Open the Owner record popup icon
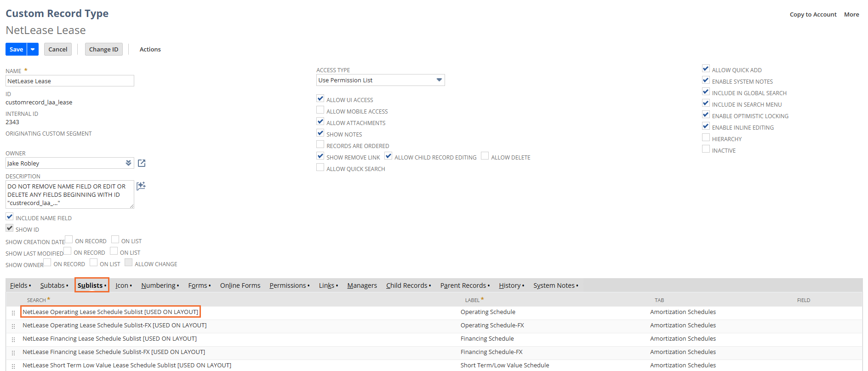The height and width of the screenshot is (371, 868). (142, 163)
